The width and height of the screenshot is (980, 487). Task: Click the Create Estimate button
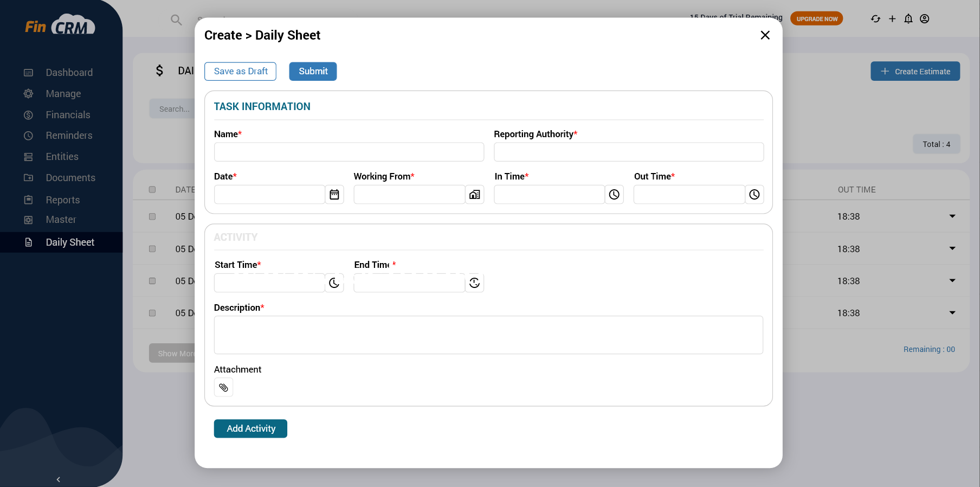point(915,72)
